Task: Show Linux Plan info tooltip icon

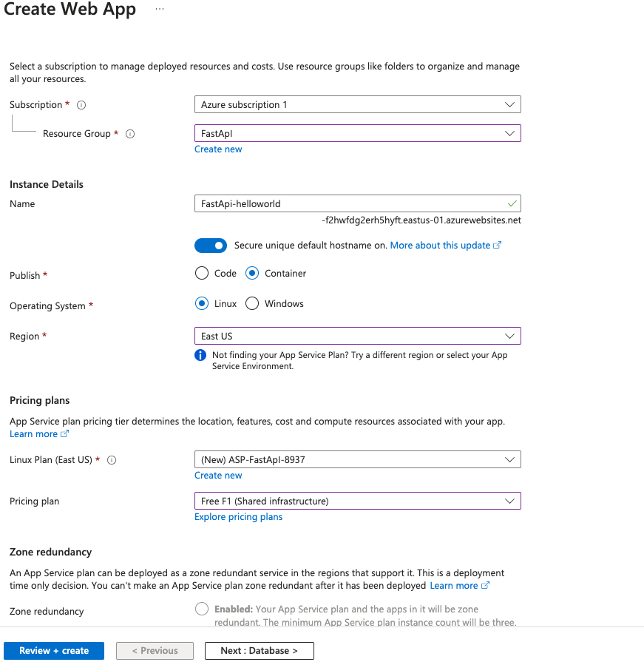Action: [x=112, y=460]
